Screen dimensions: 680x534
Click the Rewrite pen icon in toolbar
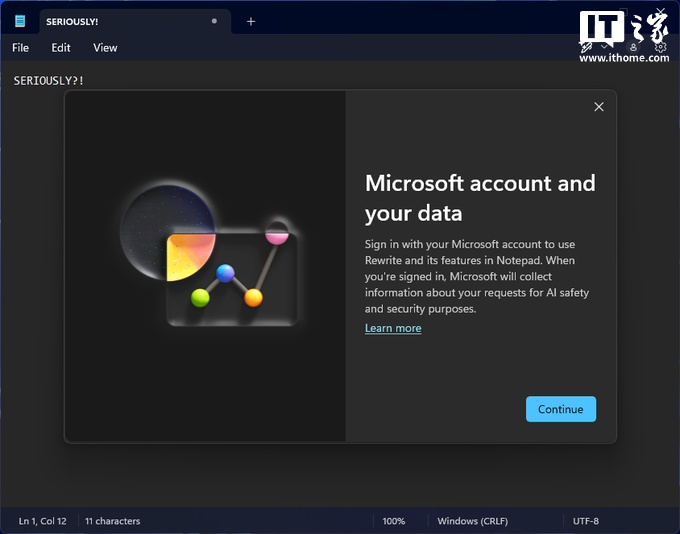(x=587, y=47)
